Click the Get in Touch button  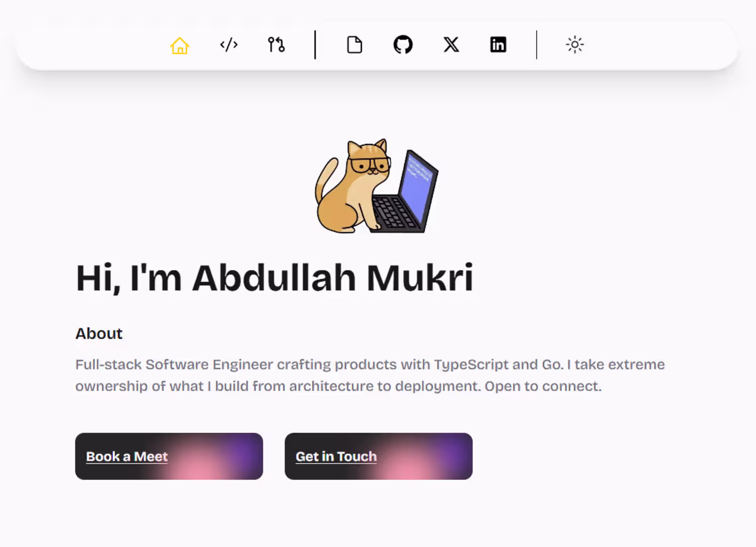379,456
